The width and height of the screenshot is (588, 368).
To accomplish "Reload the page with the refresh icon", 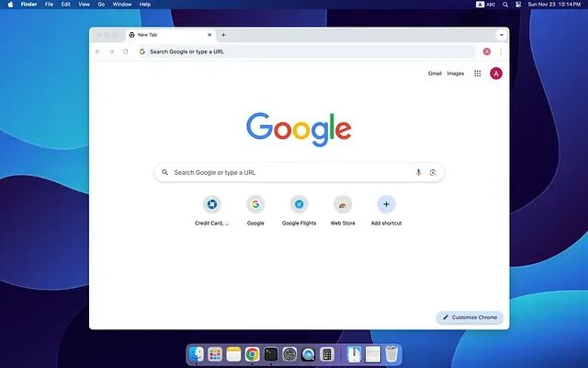I will pos(125,52).
